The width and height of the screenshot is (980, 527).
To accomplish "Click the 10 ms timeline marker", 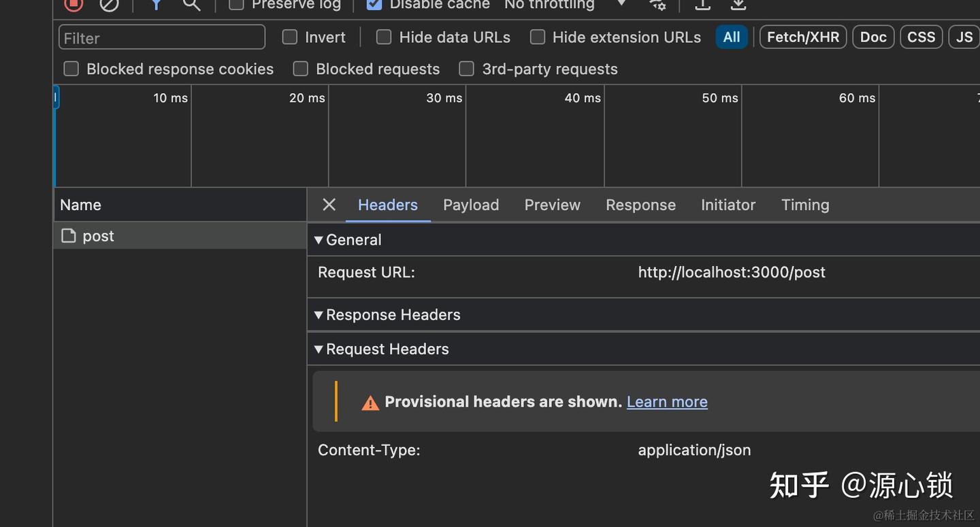I will [170, 98].
